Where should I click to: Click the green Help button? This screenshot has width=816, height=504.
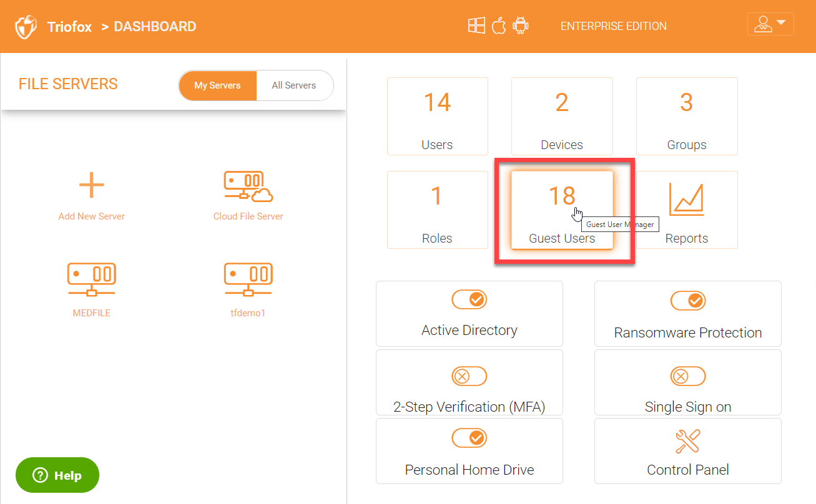coord(57,475)
